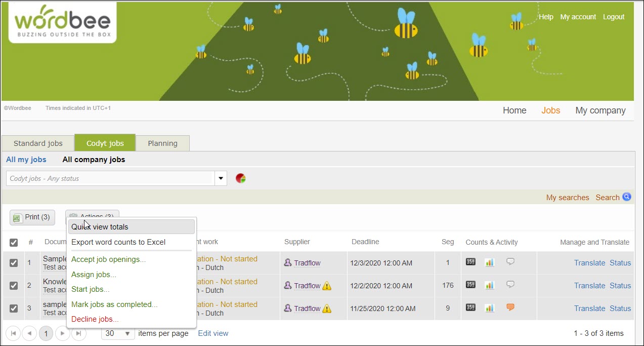Switch to the Planning tab

[162, 143]
